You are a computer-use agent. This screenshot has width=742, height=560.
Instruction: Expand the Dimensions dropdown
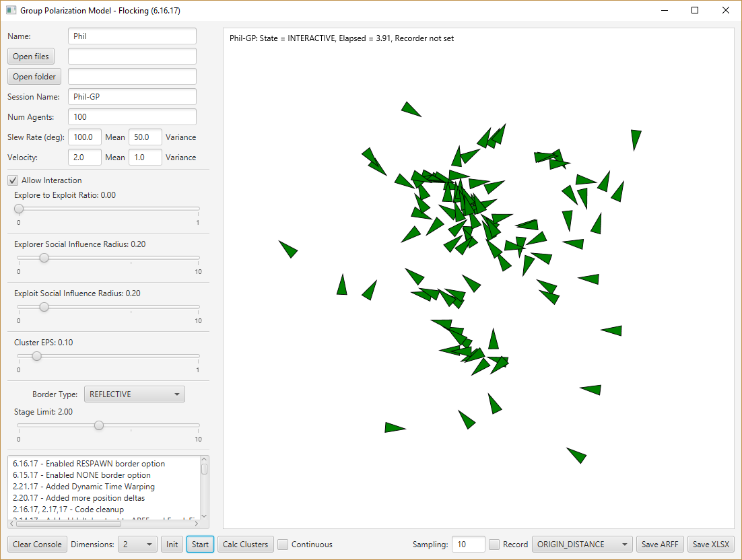(137, 545)
